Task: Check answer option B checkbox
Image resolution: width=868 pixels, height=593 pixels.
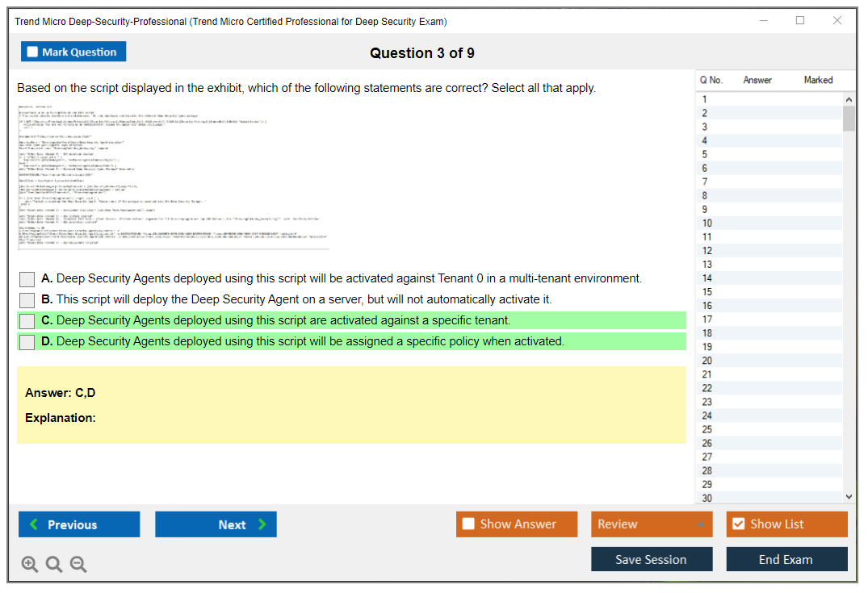Action: (x=27, y=300)
